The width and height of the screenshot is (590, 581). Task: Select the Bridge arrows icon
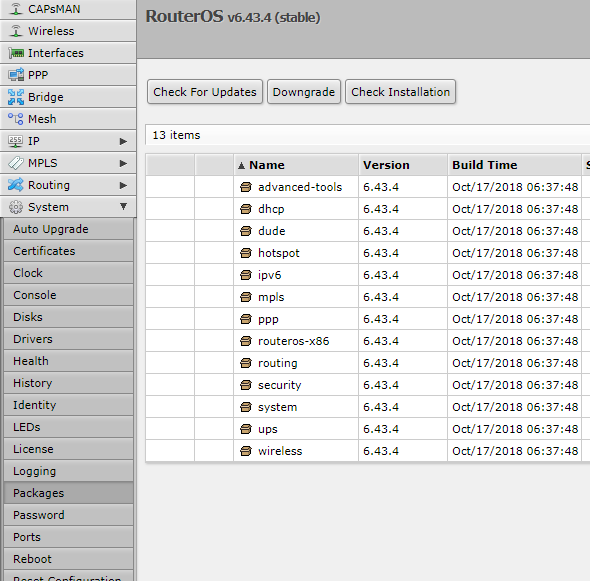16,97
